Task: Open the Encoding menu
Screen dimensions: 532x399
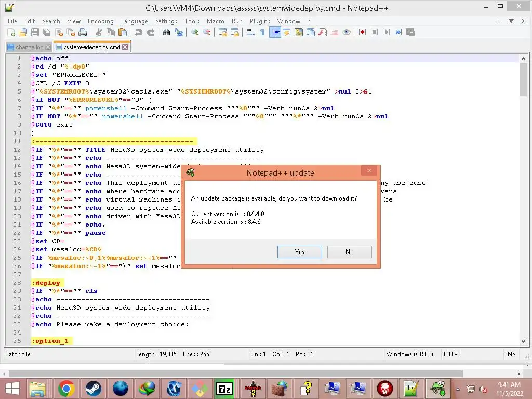Action: [100, 21]
